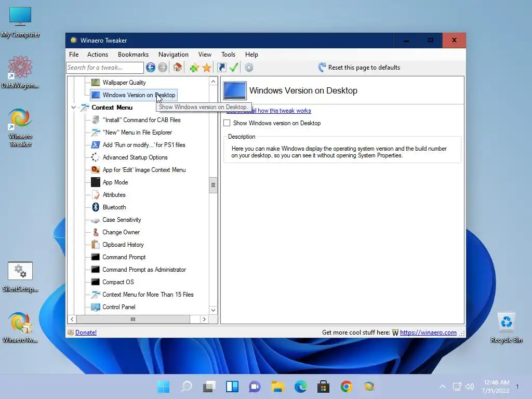The height and width of the screenshot is (399, 532).
Task: Open Google Chrome from taskbar
Action: pyautogui.click(x=346, y=387)
